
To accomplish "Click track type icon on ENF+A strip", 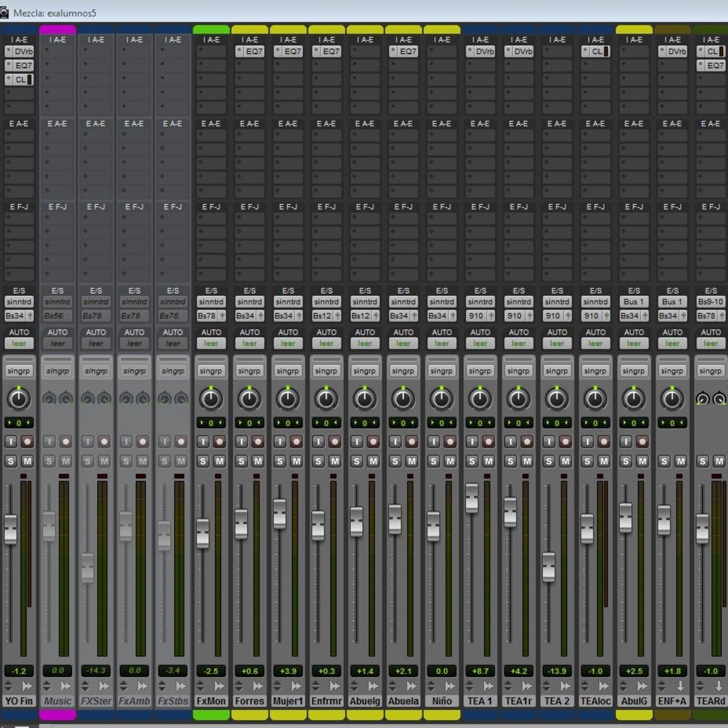I will click(x=681, y=686).
